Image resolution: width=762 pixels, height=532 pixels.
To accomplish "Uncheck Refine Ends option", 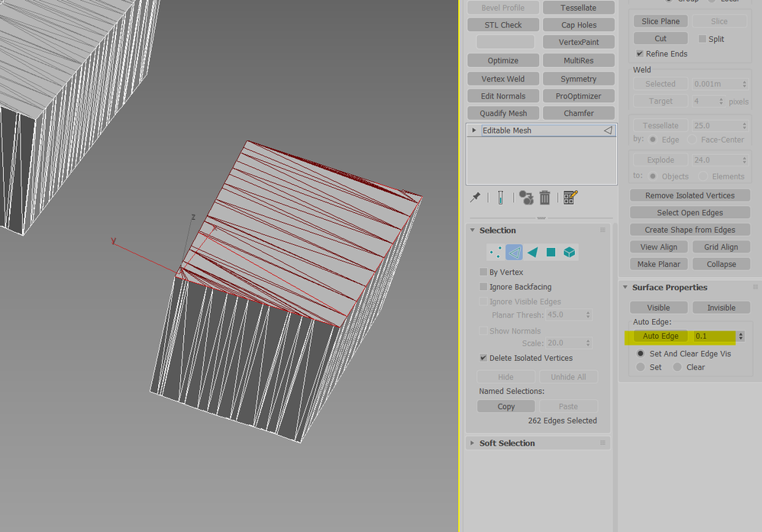I will point(640,53).
